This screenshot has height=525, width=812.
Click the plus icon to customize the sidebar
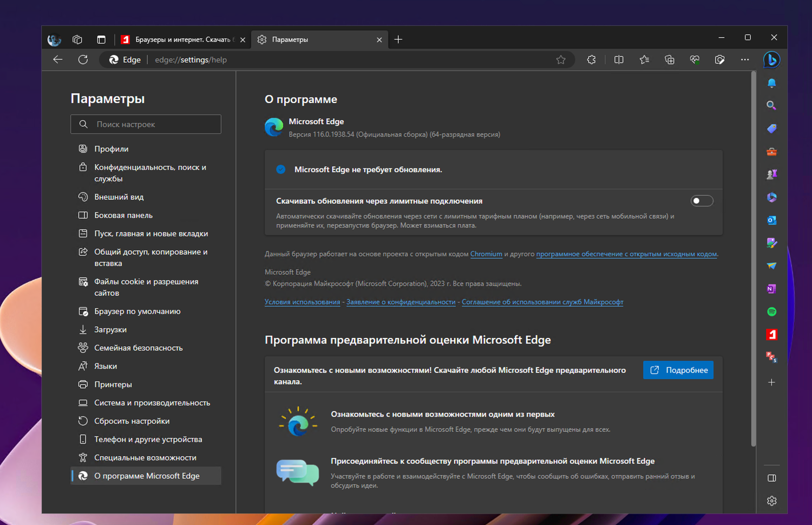coord(772,383)
